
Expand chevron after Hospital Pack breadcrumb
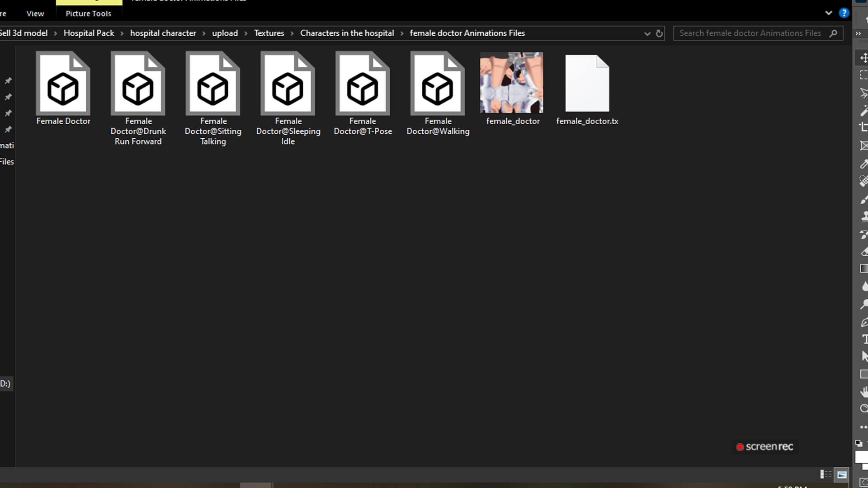pos(122,33)
